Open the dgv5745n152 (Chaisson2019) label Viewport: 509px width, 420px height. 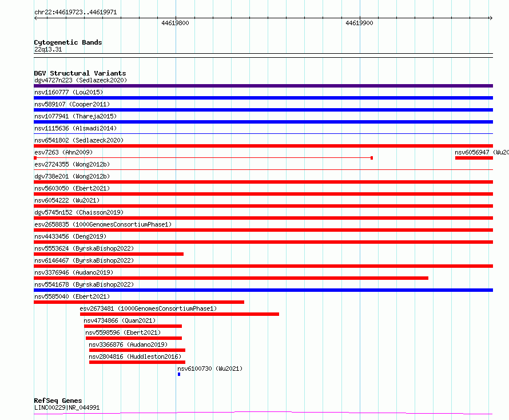pos(79,212)
